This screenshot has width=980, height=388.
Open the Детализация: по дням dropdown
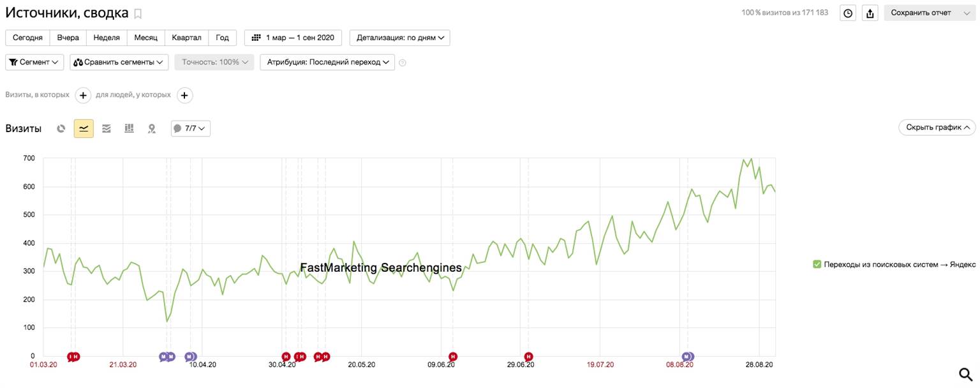400,38
